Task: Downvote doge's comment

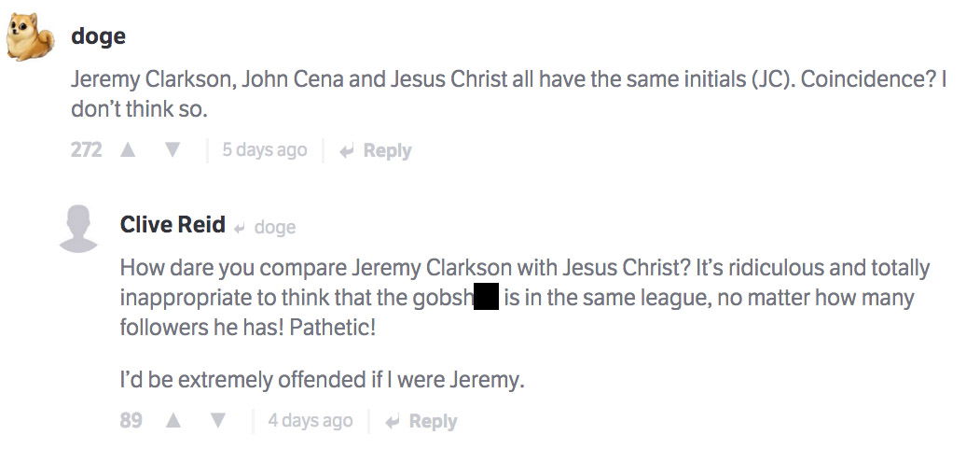Action: pos(173,150)
